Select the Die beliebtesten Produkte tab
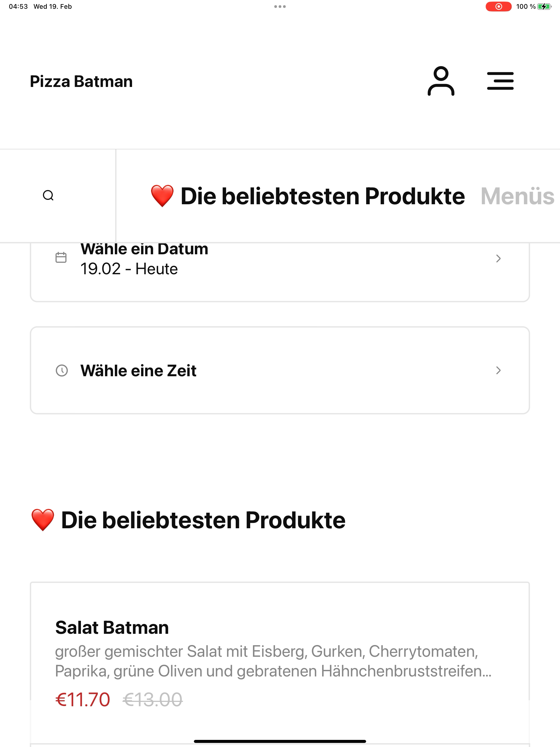560x747 pixels. pos(307,196)
